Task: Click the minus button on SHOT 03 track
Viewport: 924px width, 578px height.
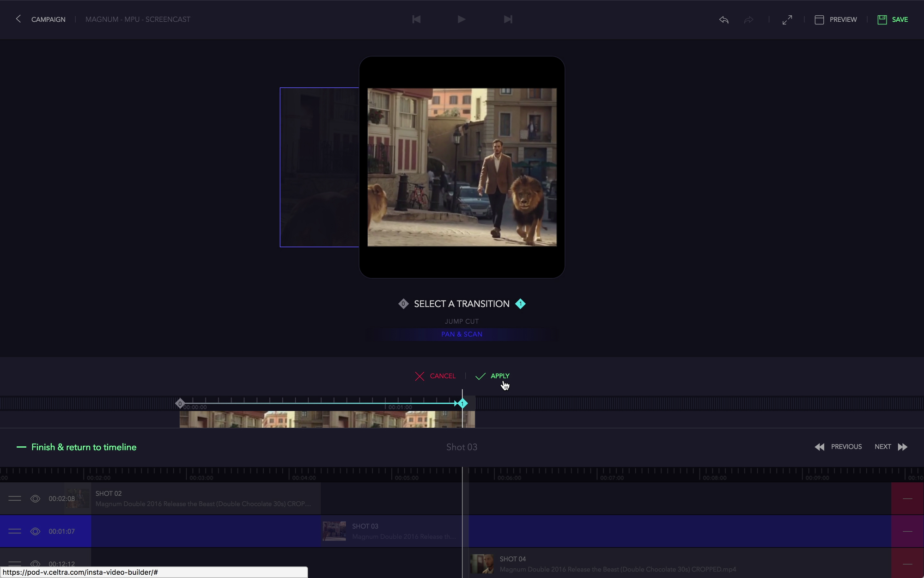Action: pyautogui.click(x=907, y=531)
